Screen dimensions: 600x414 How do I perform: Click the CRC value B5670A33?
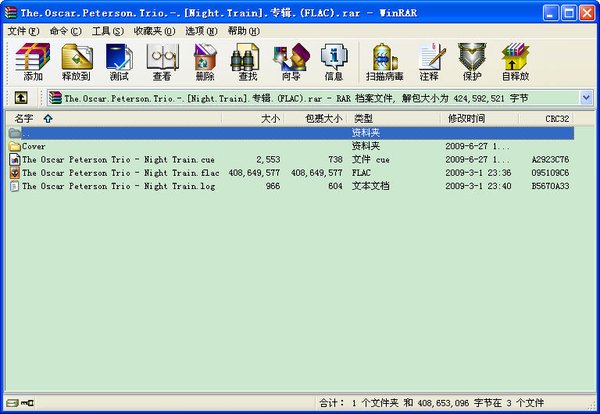(550, 186)
